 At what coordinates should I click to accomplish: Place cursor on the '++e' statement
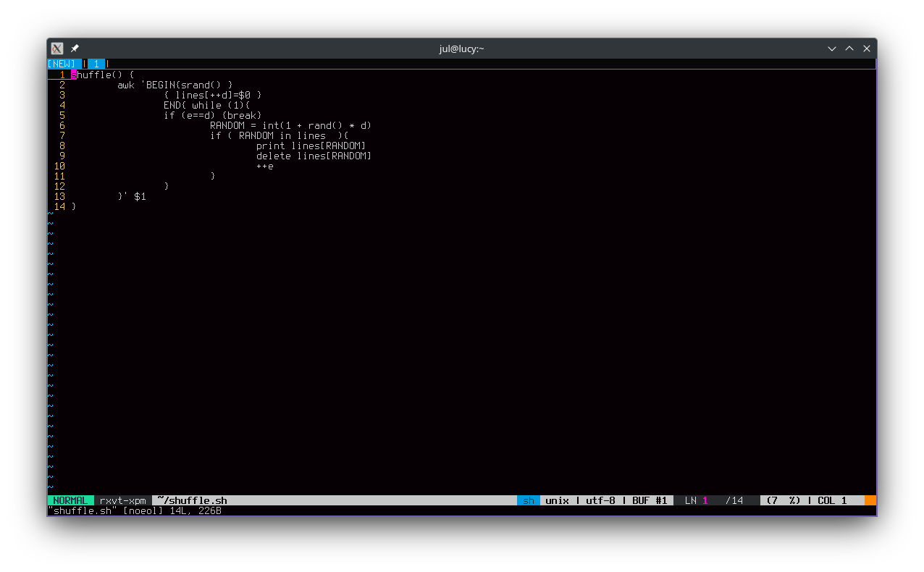point(265,166)
